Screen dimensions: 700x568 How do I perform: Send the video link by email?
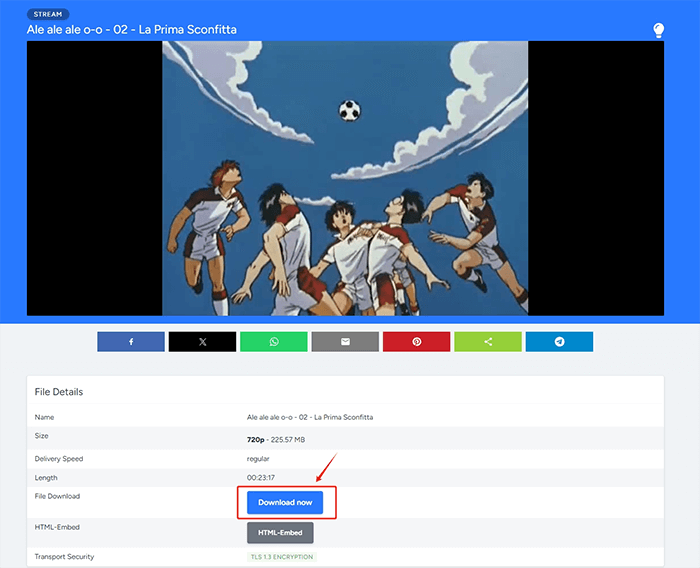pos(345,342)
